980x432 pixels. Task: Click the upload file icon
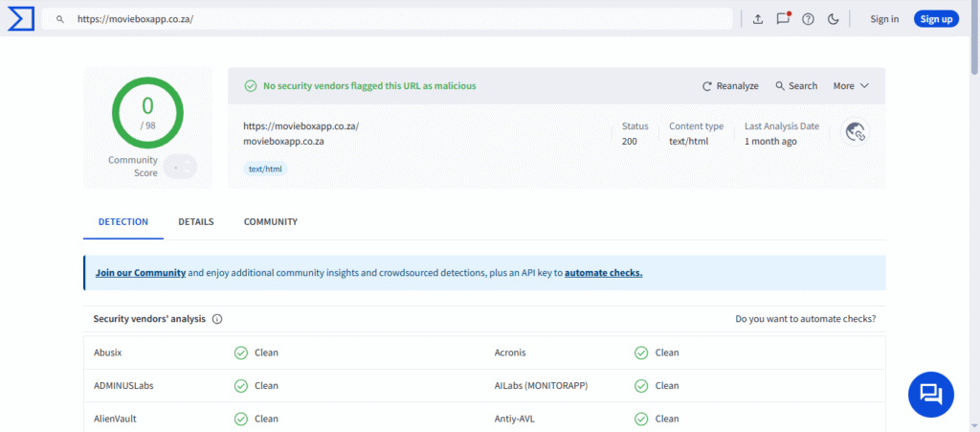coord(758,19)
